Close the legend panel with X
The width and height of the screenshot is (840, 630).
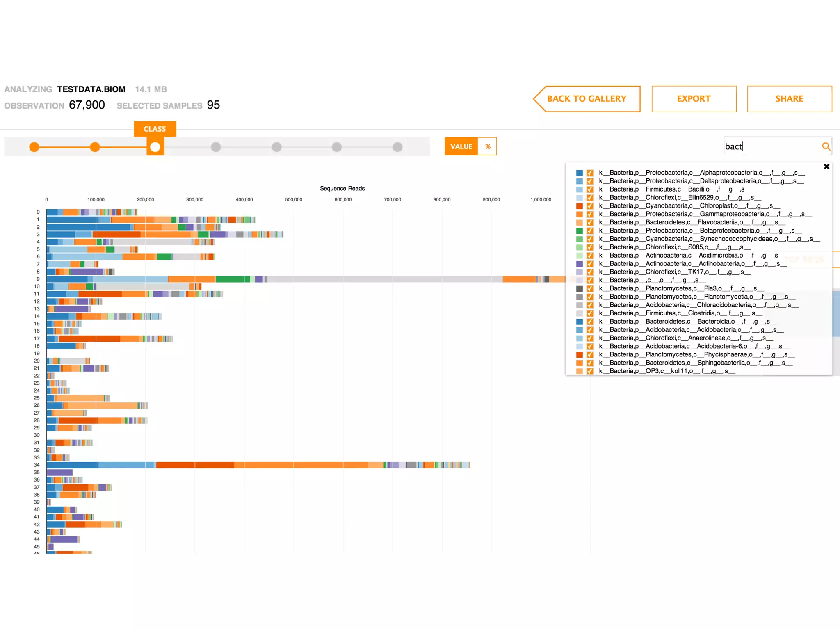[826, 167]
